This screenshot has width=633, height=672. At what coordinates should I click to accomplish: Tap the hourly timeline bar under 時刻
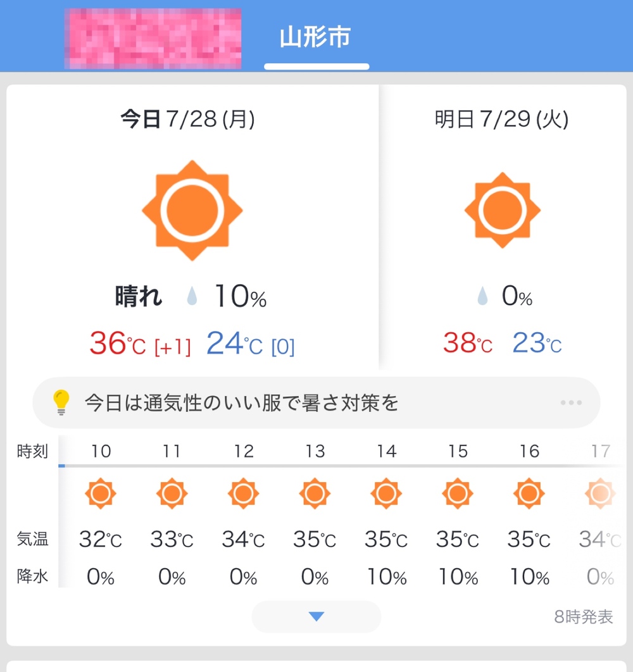pyautogui.click(x=341, y=466)
